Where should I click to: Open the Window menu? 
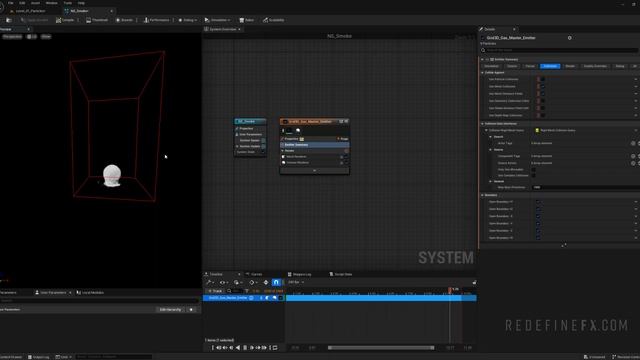[51, 3]
